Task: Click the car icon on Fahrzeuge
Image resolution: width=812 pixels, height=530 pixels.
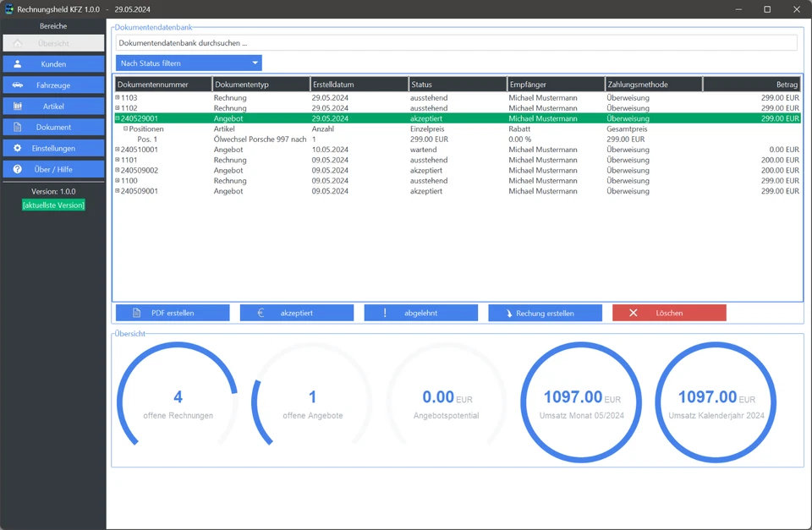Action: click(x=18, y=85)
